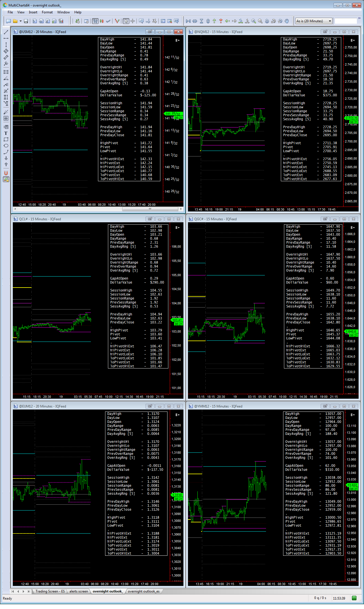The height and width of the screenshot is (609, 364).
Task: Select the Arrow Up drawing tool
Action: click(6, 164)
